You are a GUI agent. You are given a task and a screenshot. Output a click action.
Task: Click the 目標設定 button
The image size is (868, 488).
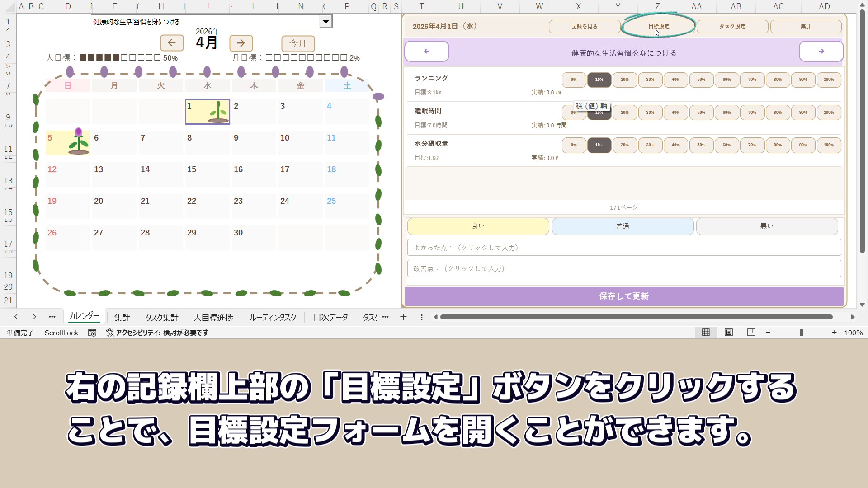659,27
